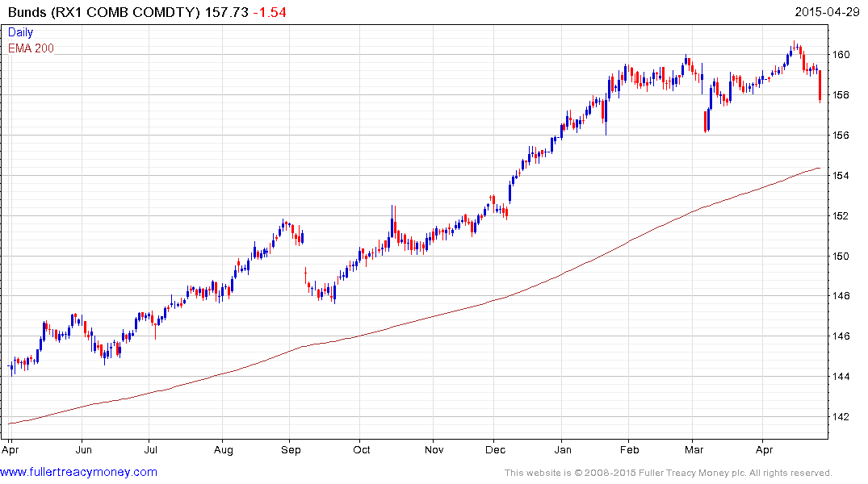Click the 'Oct' month axis label
Screen dimensions: 868x484
tap(362, 449)
